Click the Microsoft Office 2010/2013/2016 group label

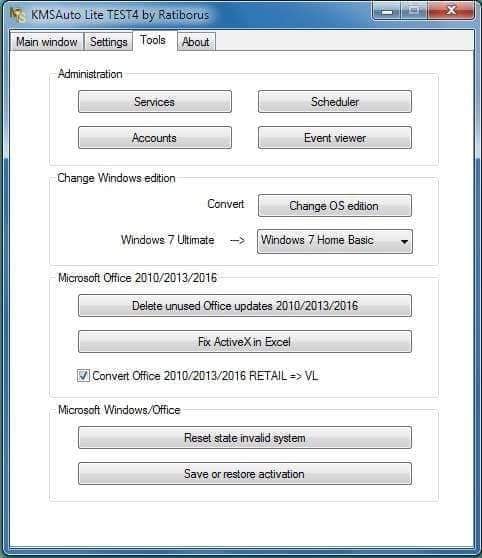tap(137, 278)
